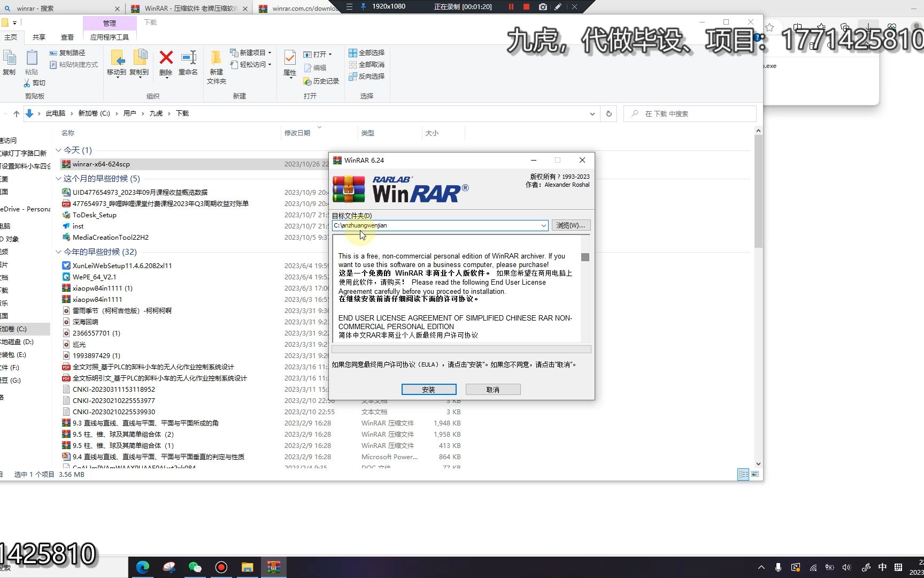Switch to the large icons view layout icon

click(755, 474)
